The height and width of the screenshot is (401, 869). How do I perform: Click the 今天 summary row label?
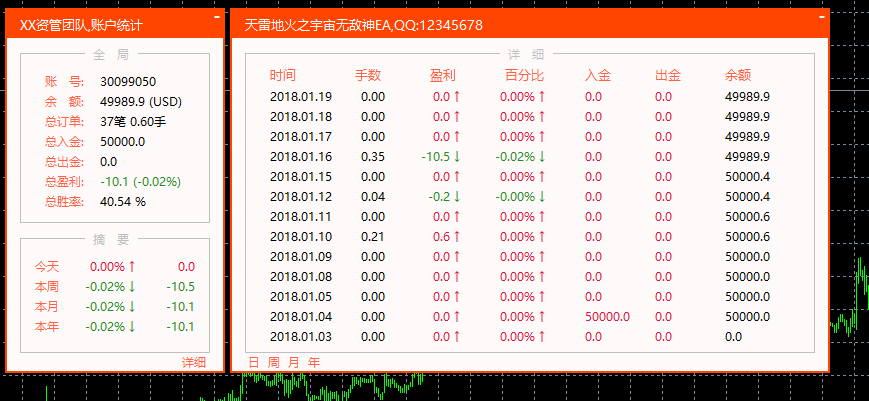tap(47, 267)
